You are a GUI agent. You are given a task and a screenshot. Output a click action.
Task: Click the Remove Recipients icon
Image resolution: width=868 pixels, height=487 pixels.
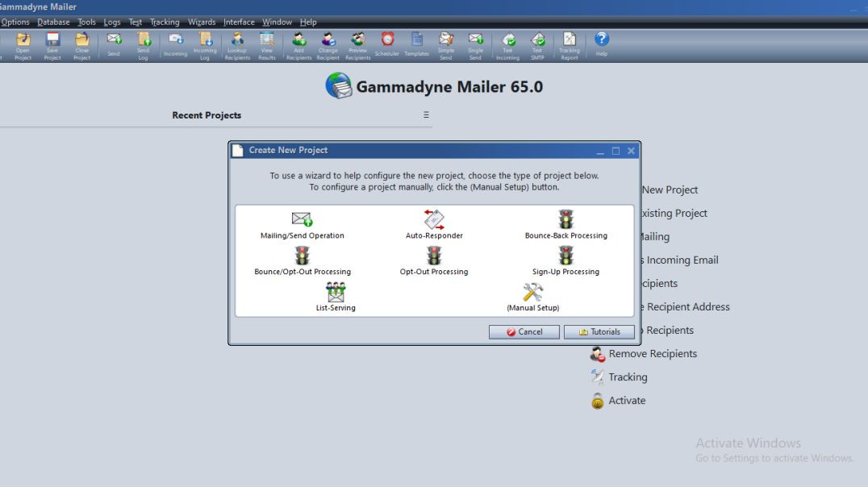597,354
